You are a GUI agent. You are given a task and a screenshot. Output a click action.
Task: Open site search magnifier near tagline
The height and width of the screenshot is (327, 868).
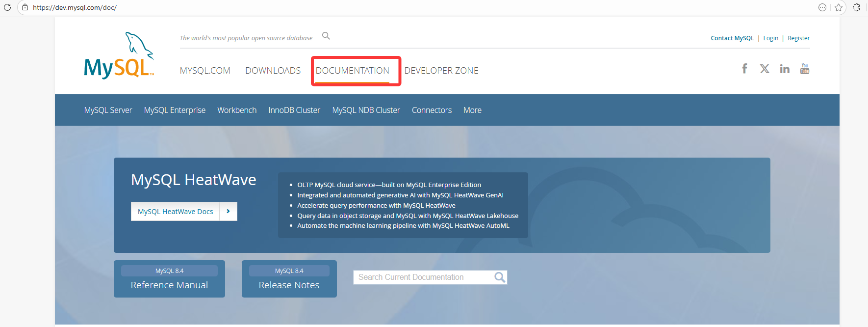[326, 36]
